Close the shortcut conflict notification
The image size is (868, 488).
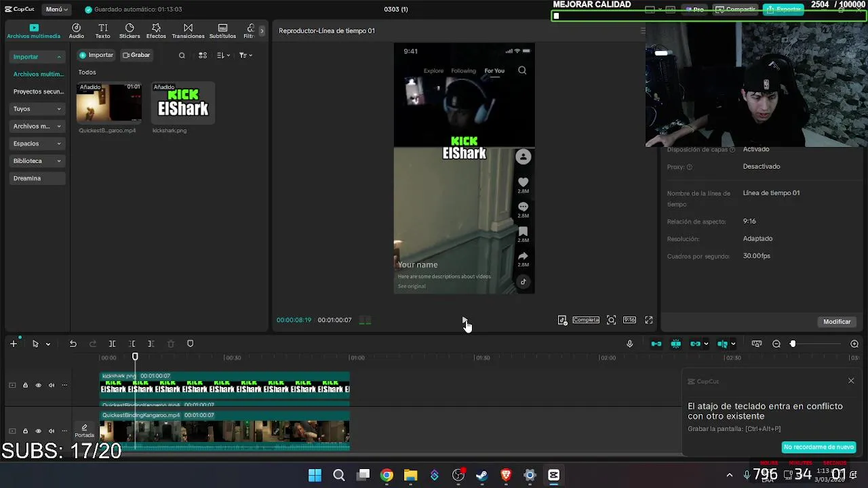click(851, 381)
